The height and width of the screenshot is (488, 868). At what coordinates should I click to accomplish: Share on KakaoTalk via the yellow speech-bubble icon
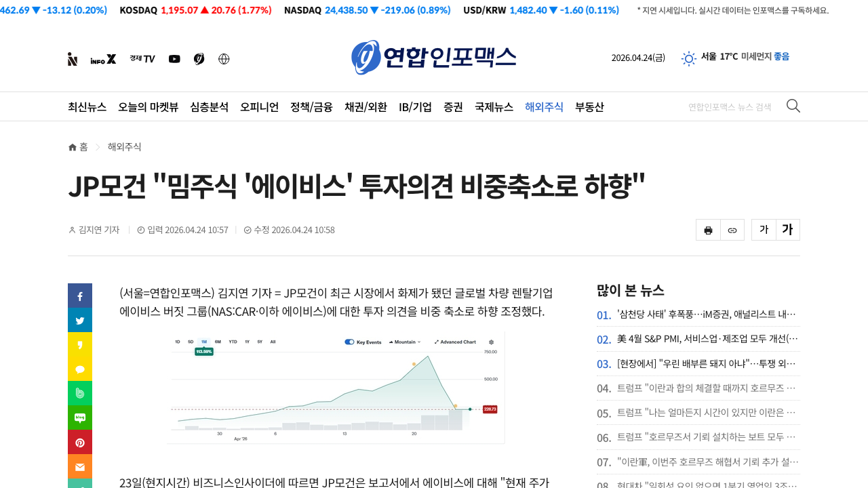(x=80, y=369)
